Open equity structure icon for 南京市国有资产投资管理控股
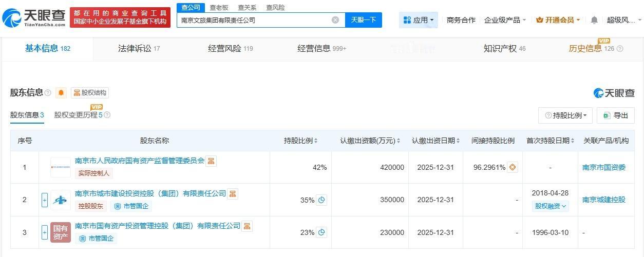 (247, 226)
